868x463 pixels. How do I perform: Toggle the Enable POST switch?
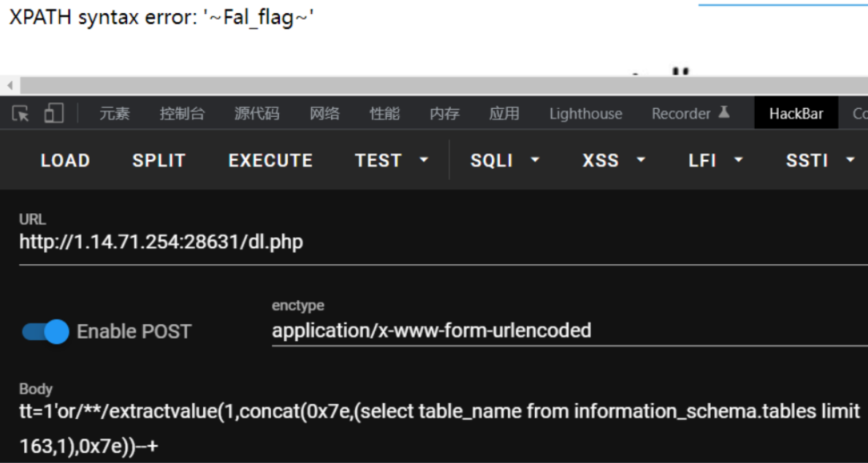pyautogui.click(x=46, y=332)
